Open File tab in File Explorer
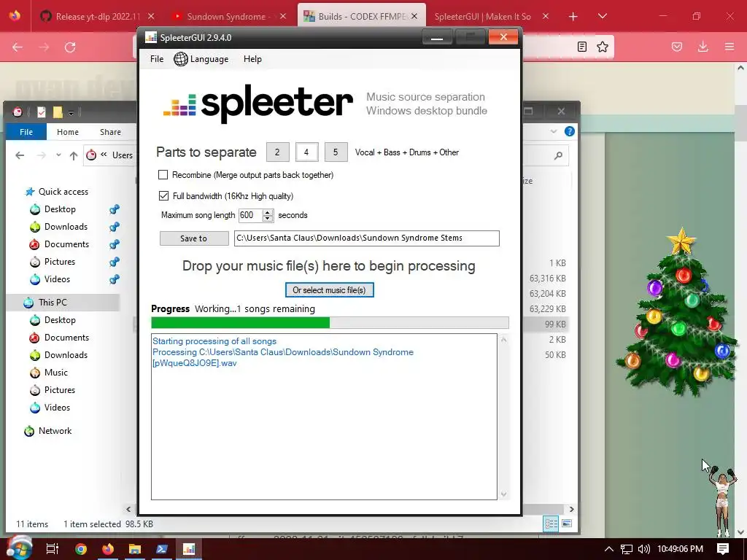This screenshot has width=747, height=560. pos(26,132)
